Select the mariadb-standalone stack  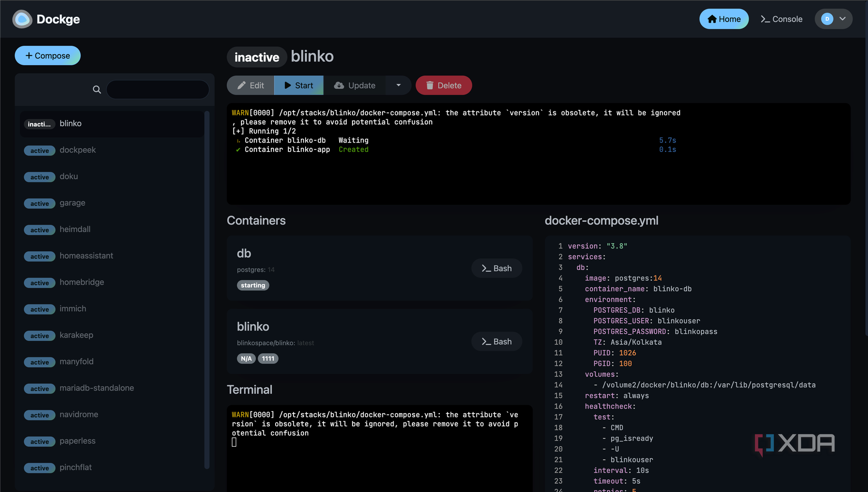[x=112, y=388]
